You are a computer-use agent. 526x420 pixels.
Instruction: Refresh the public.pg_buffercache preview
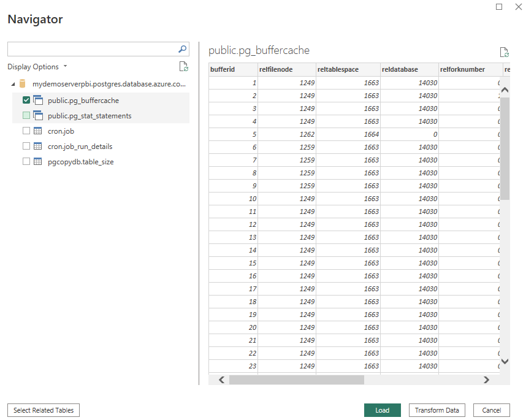pyautogui.click(x=505, y=53)
